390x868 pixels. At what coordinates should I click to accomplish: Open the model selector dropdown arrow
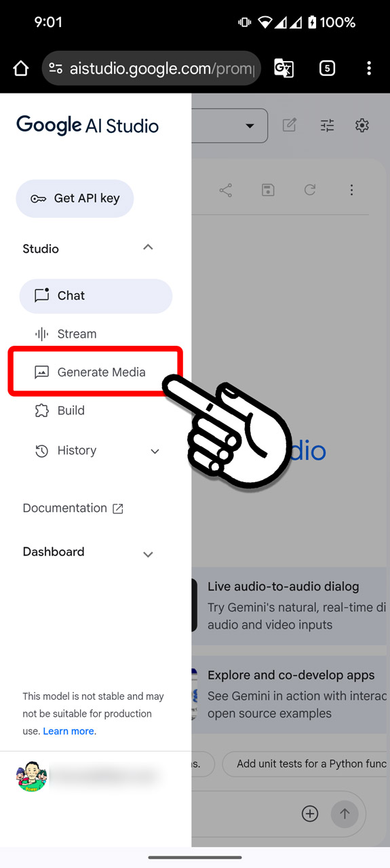pyautogui.click(x=250, y=125)
